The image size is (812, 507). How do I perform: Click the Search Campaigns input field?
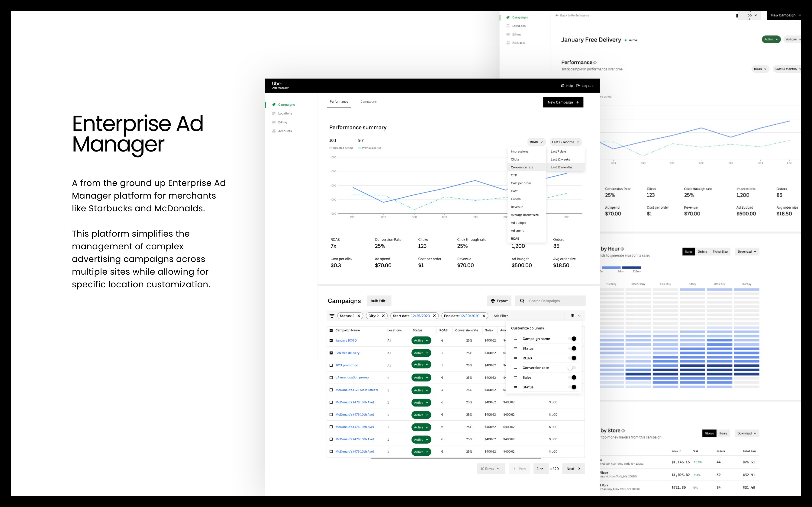(554, 301)
